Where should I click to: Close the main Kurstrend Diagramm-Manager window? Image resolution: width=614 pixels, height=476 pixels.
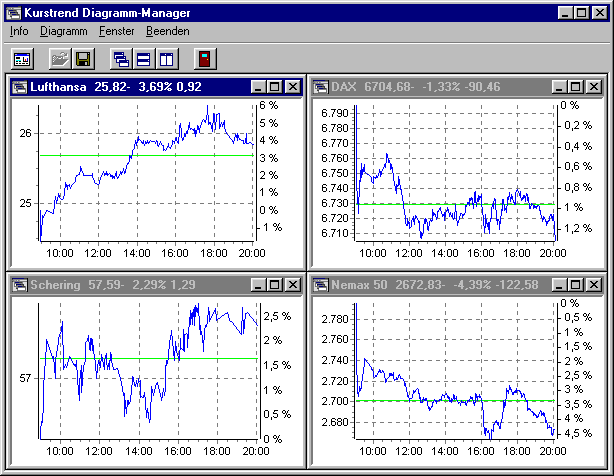pyautogui.click(x=600, y=13)
